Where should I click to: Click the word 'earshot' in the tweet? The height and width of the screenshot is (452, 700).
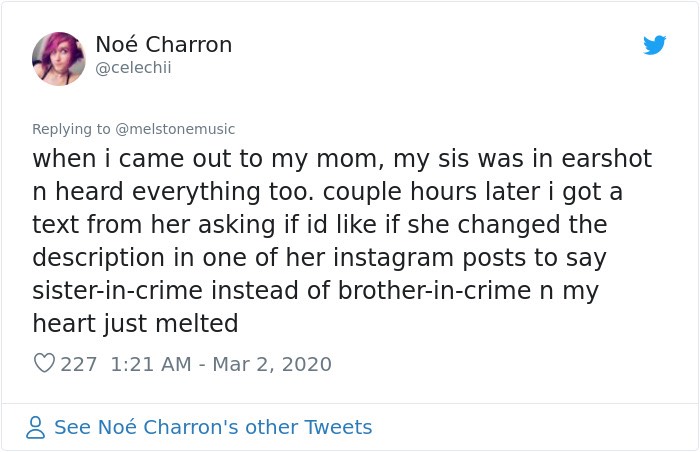(x=607, y=159)
